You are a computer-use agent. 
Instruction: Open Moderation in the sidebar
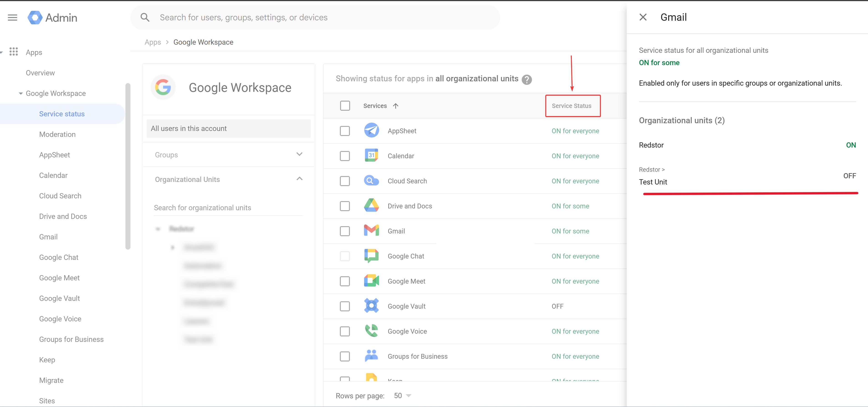click(x=57, y=134)
